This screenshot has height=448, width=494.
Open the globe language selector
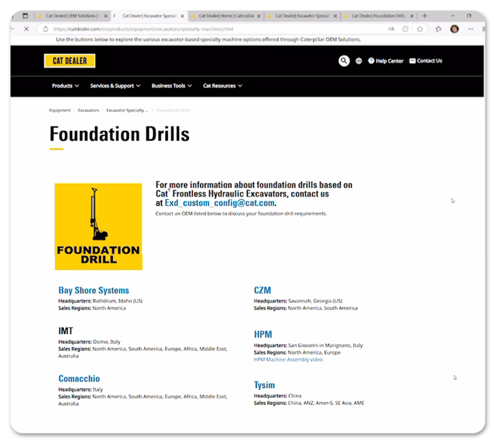click(x=359, y=61)
